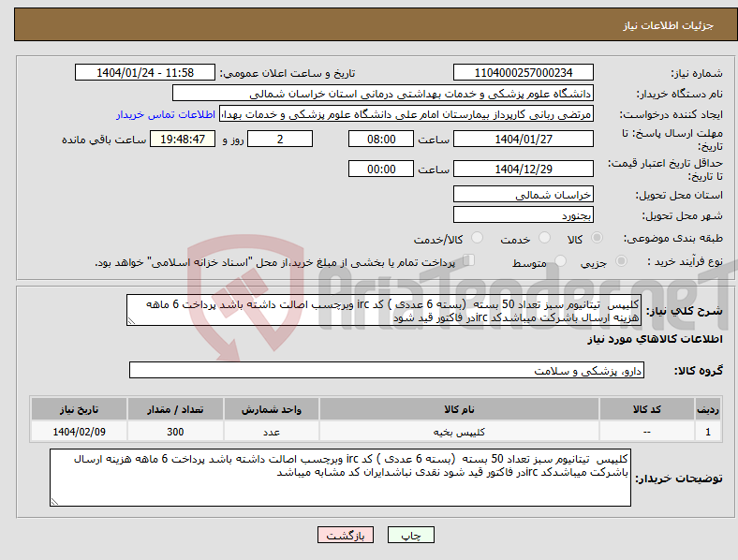Click the کد کالا column header
The width and height of the screenshot is (738, 560).
647,409
